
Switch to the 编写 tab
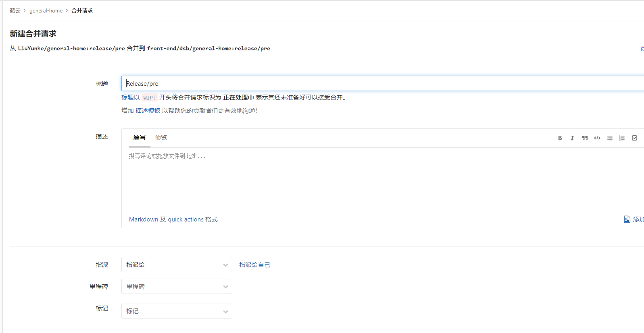140,138
